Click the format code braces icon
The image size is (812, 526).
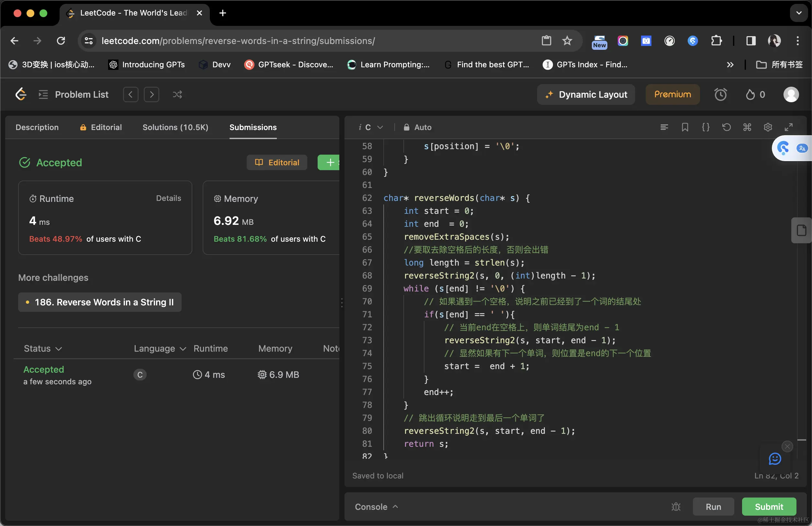point(705,127)
